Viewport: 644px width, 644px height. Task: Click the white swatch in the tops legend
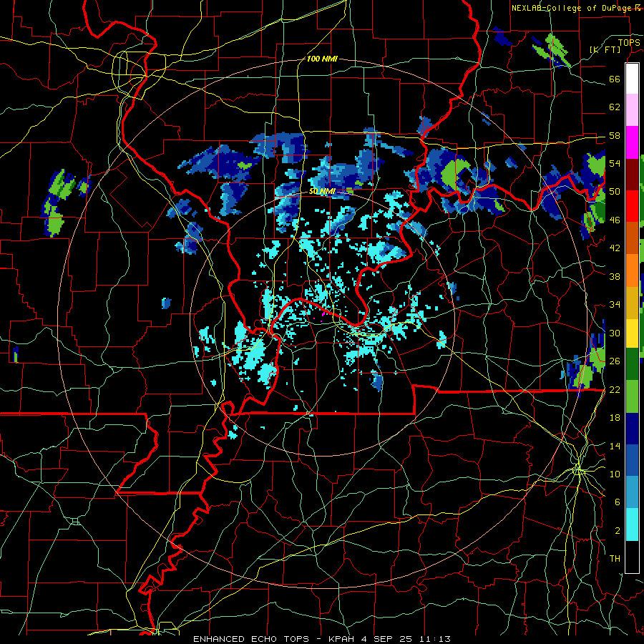(x=632, y=79)
